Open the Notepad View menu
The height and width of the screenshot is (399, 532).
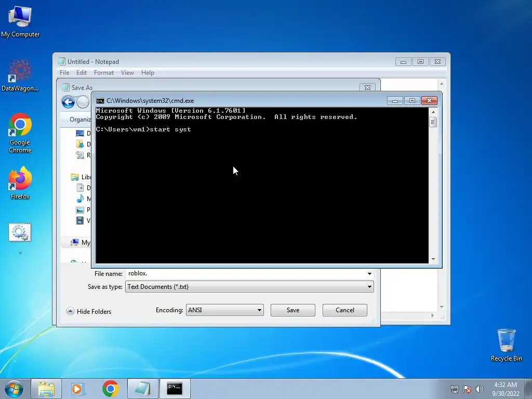[x=128, y=73]
